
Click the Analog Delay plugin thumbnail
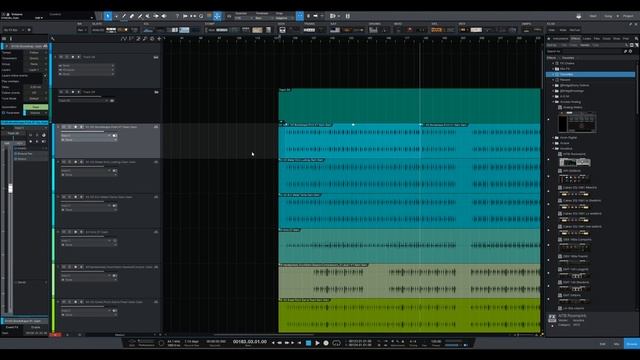pos(577,122)
